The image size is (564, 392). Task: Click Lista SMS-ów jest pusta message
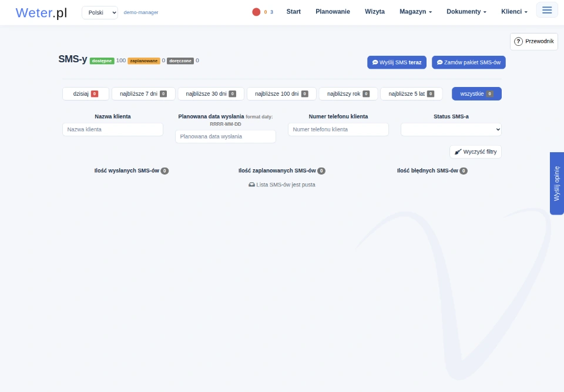282,185
